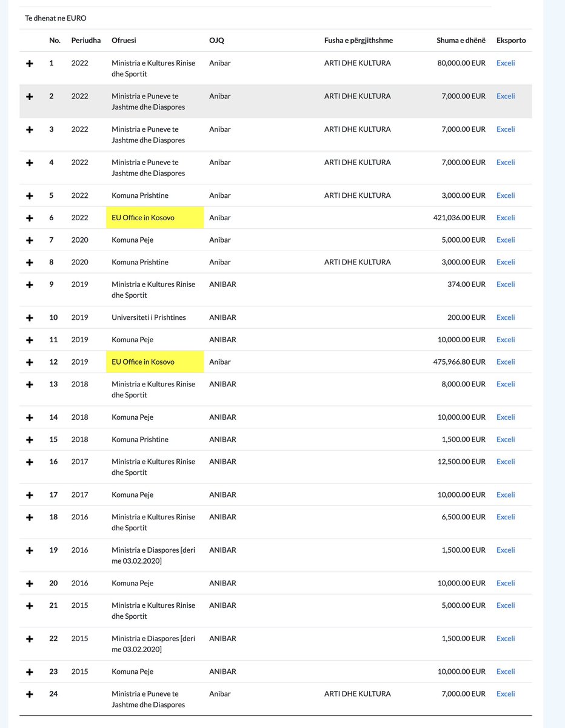This screenshot has height=728, width=565.
Task: Expand row 19 plus icon
Action: (x=30, y=551)
